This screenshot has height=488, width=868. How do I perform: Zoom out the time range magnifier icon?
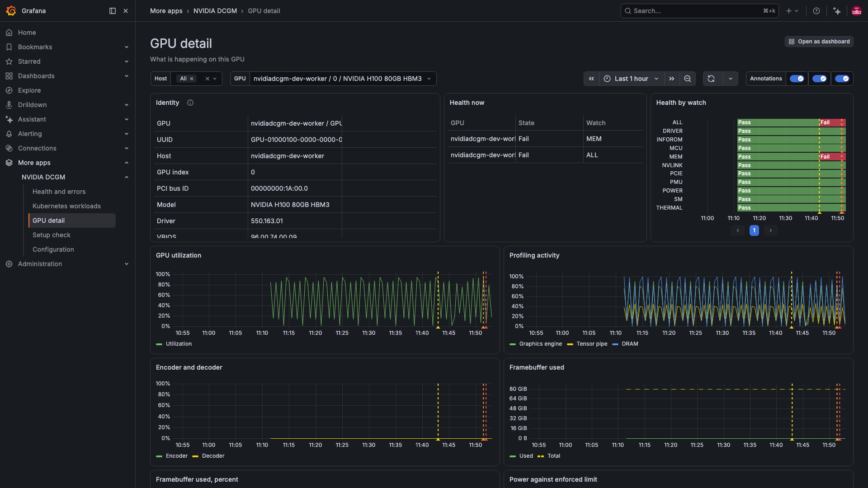(688, 79)
